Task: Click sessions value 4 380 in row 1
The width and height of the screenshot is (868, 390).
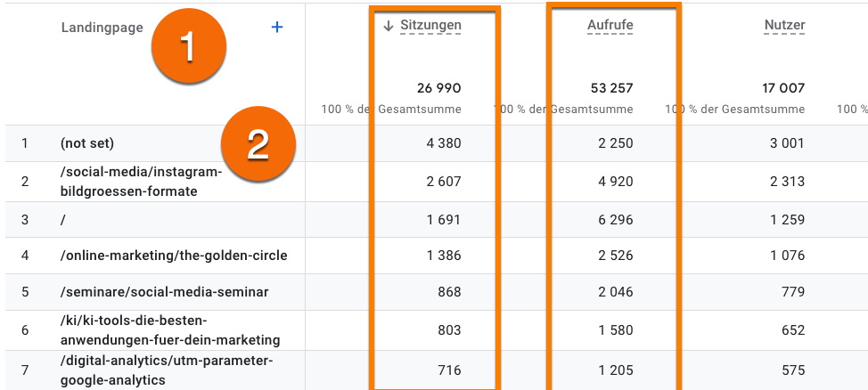Action: point(443,143)
